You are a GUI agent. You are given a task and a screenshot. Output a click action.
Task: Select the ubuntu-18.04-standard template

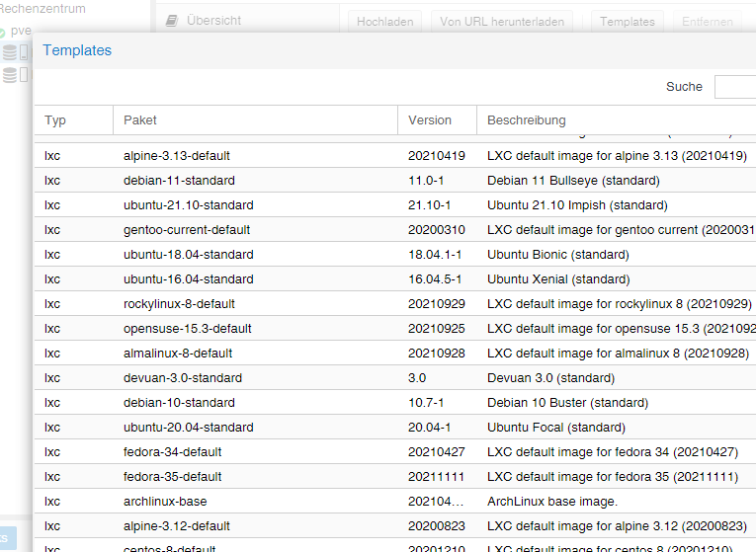[395, 255]
